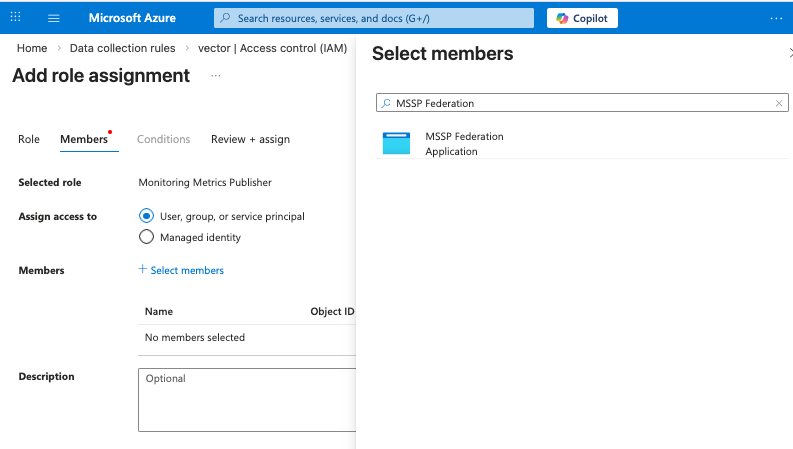Clear the MSSP Federation search text
The width and height of the screenshot is (793, 449).
pos(779,103)
